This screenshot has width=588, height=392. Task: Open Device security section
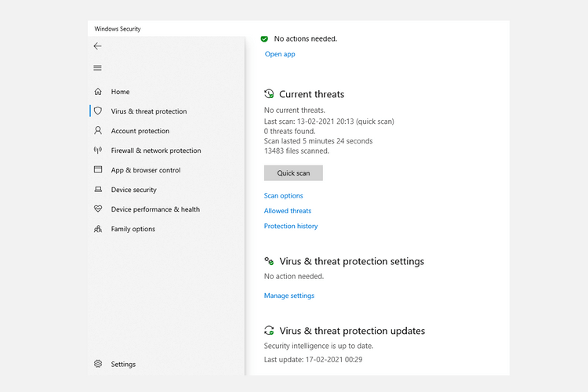133,190
